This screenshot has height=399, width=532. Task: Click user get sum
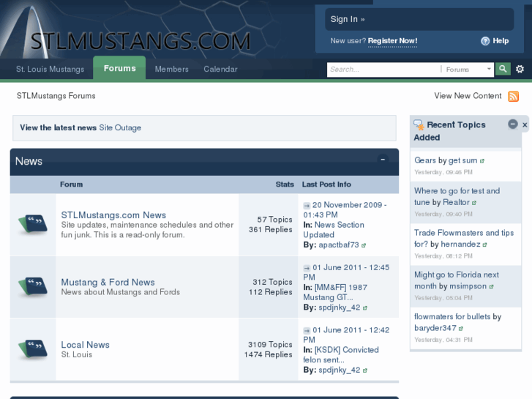coord(462,160)
